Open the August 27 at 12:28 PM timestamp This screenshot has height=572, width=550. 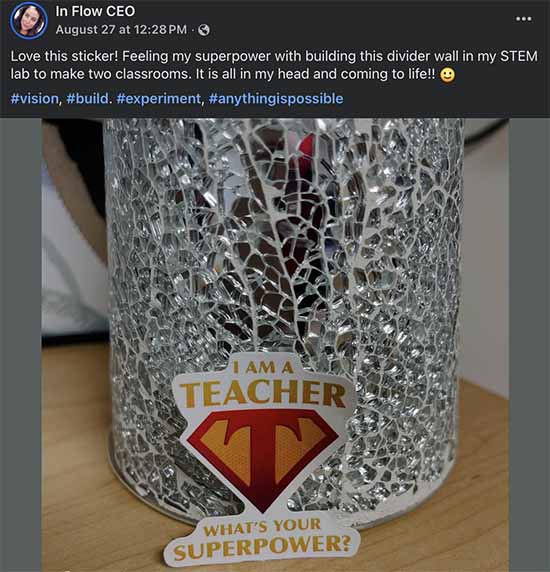121,30
